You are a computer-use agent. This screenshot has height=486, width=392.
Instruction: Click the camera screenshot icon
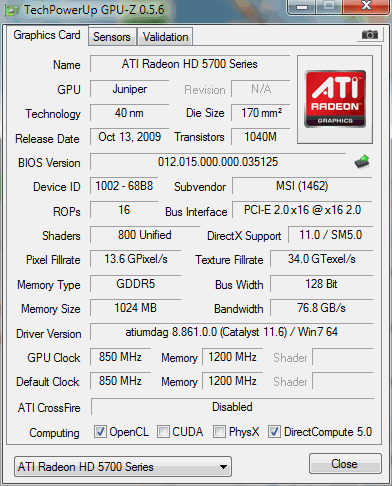click(x=370, y=34)
